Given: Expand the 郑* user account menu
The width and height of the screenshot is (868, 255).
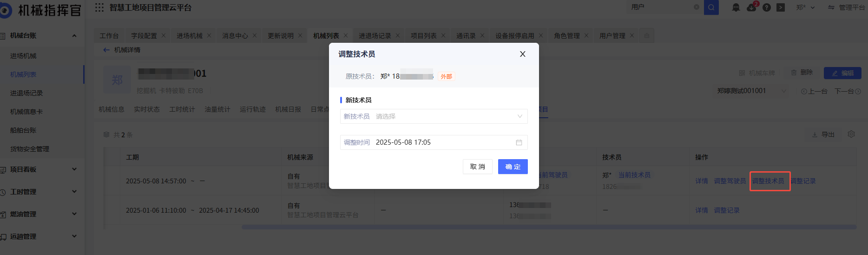Looking at the screenshot, I should (805, 7).
